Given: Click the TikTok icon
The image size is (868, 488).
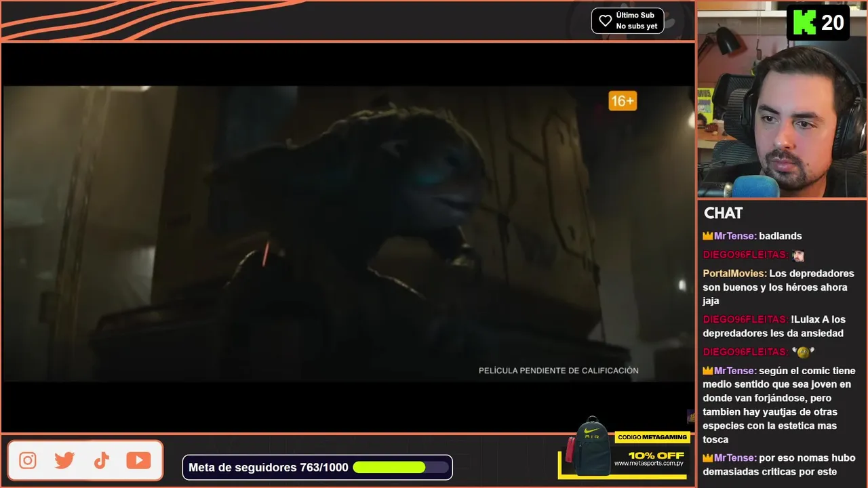Looking at the screenshot, I should pos(102,461).
